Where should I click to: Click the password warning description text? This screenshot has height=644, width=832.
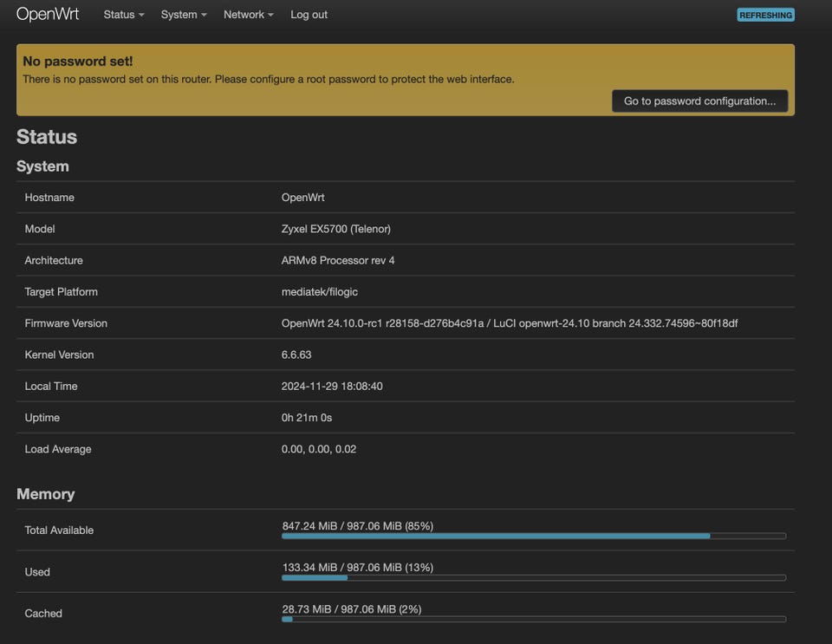(269, 79)
